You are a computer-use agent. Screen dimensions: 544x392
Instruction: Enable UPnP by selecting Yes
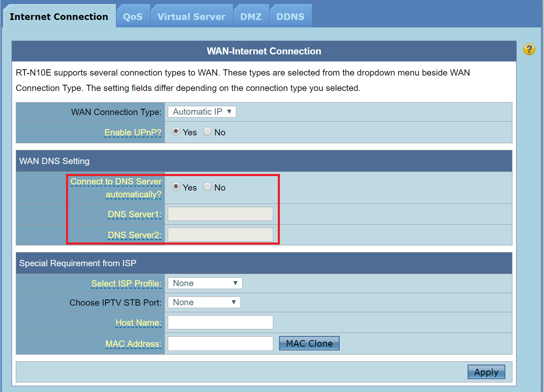pos(176,131)
